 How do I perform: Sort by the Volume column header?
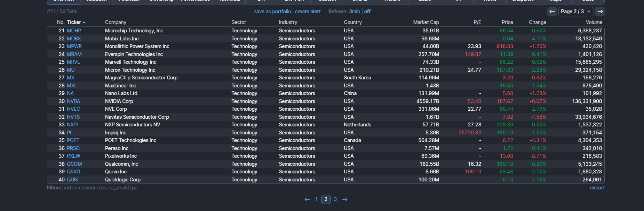click(594, 22)
